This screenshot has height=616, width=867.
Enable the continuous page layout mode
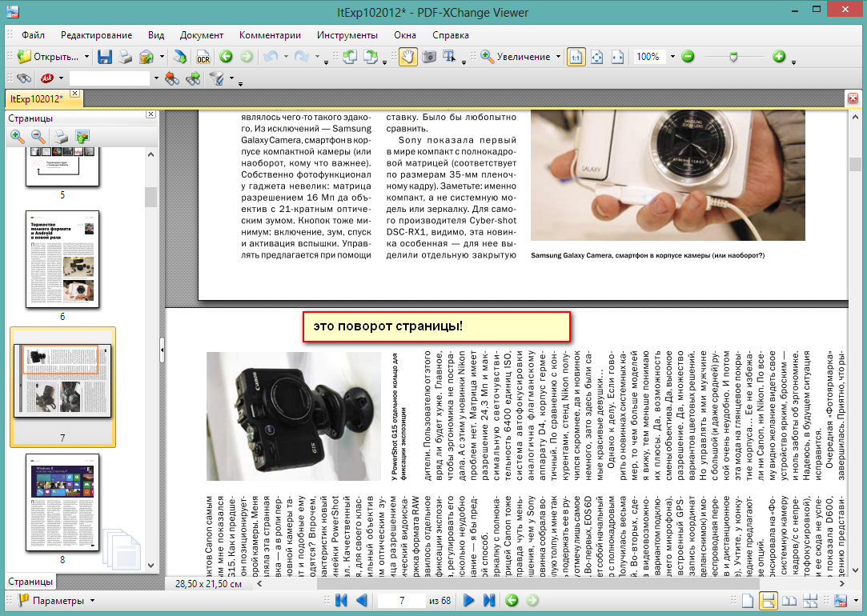tap(768, 600)
